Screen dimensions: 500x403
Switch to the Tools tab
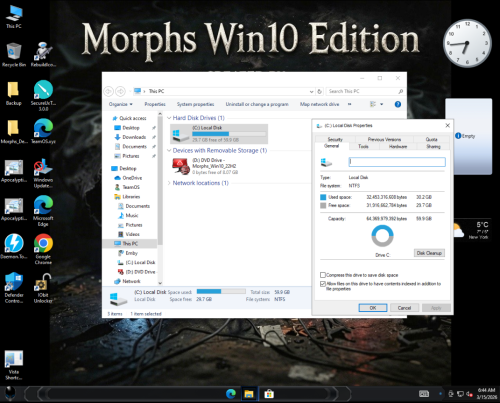pyautogui.click(x=363, y=146)
